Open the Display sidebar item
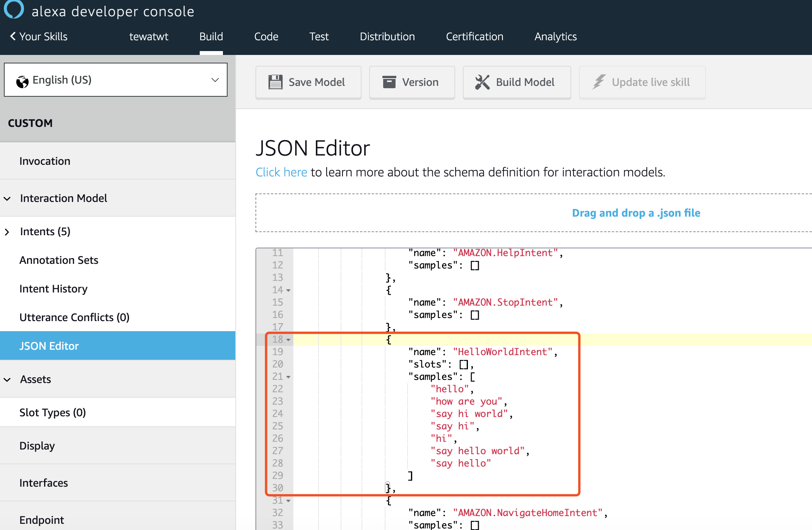The height and width of the screenshot is (530, 812). point(118,446)
